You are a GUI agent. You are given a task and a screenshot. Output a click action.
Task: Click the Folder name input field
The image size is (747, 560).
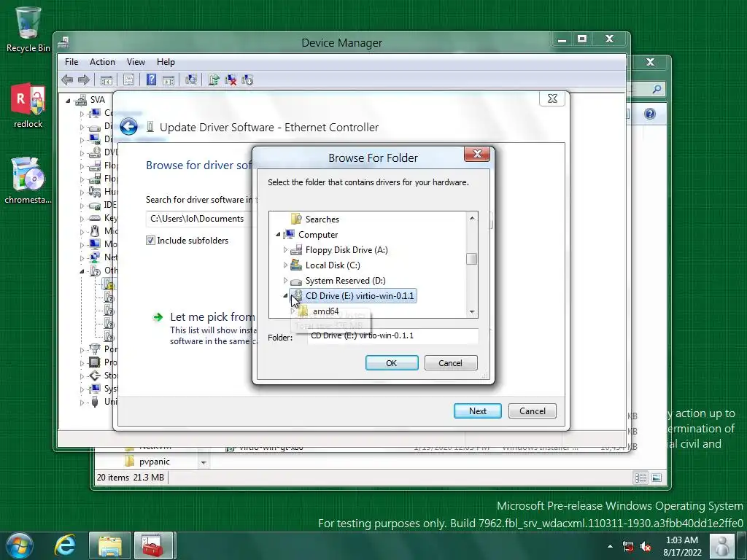pos(392,335)
